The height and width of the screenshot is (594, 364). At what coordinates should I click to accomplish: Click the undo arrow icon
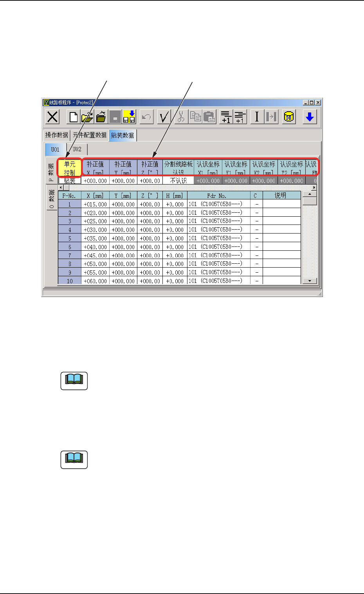tap(146, 117)
